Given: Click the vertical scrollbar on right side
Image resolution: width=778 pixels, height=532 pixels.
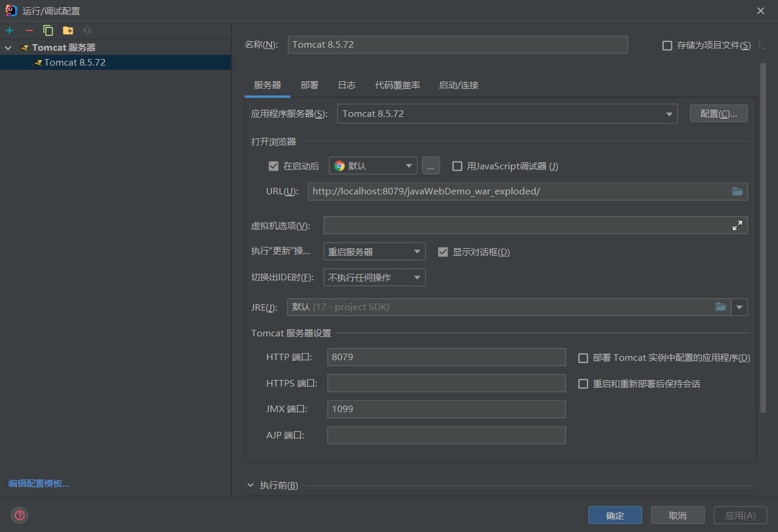Looking at the screenshot, I should click(762, 239).
